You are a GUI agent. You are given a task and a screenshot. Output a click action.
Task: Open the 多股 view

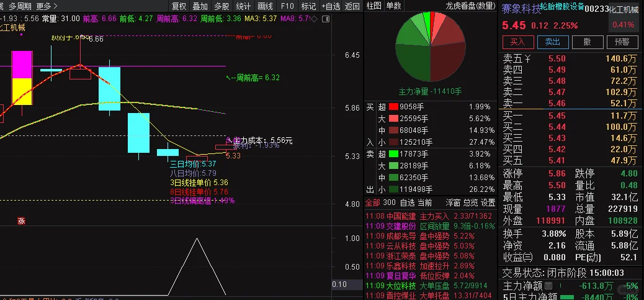coord(221,6)
